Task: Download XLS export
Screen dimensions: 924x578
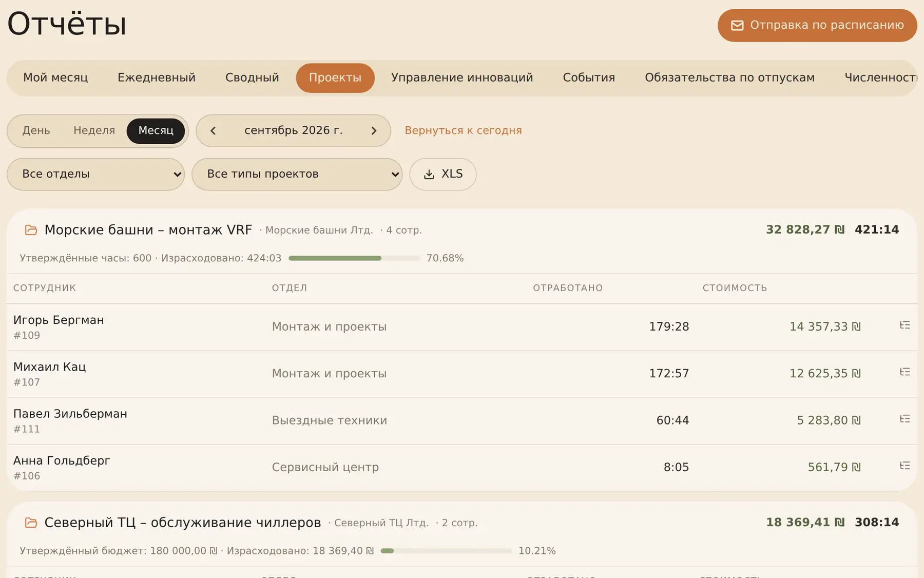Action: pyautogui.click(x=443, y=174)
